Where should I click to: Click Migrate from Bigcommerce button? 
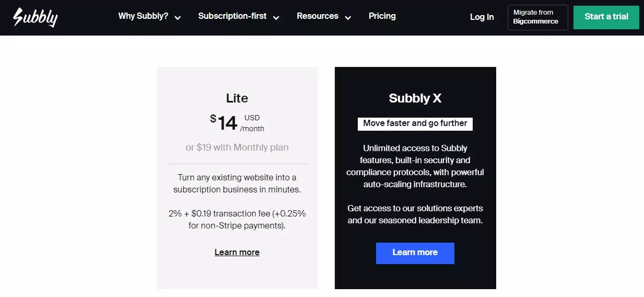537,17
